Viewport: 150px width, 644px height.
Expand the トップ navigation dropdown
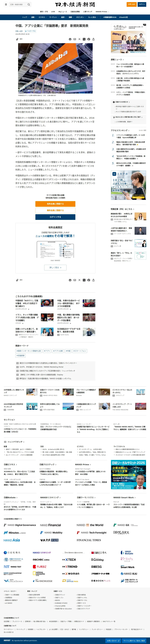point(25,17)
